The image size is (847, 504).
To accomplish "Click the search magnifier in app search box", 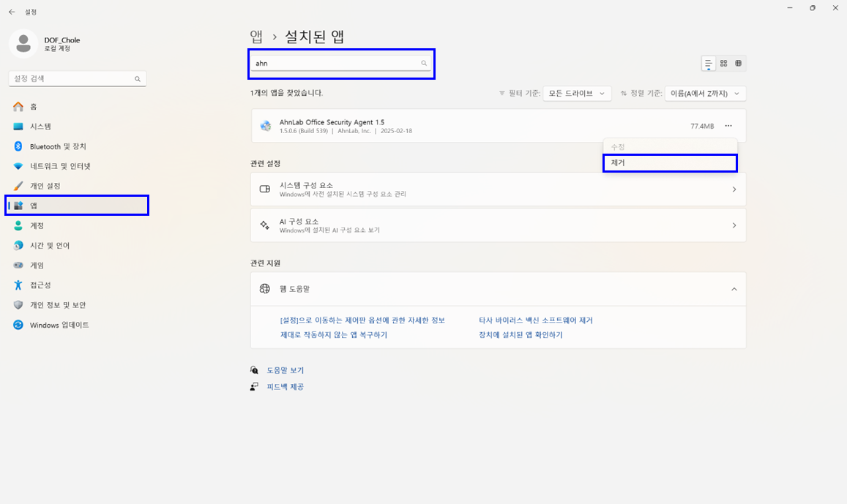I will pos(423,64).
